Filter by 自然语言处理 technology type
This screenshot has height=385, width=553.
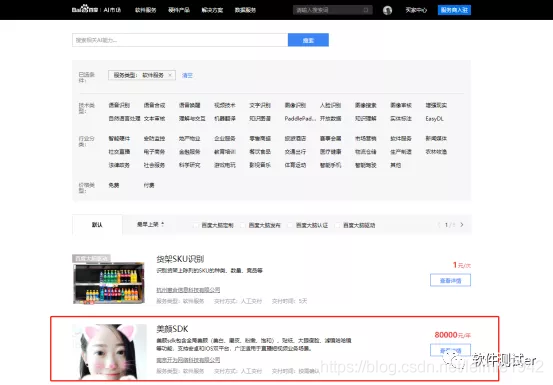coord(124,118)
